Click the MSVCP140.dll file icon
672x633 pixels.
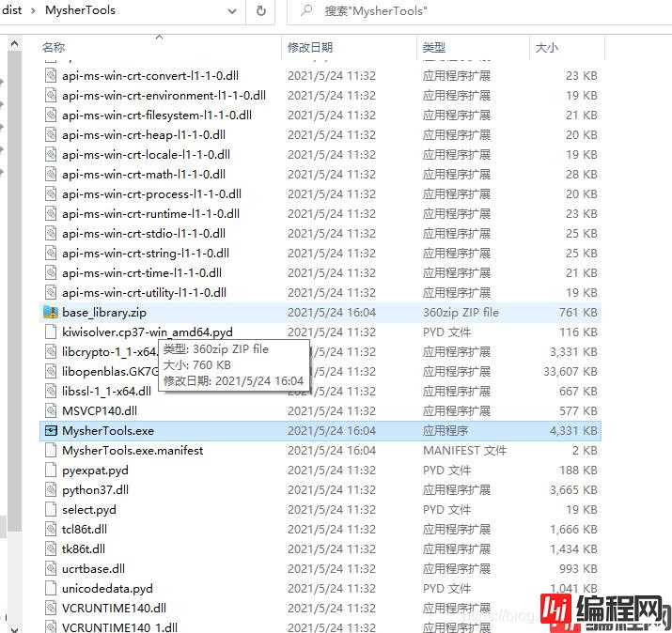(51, 410)
